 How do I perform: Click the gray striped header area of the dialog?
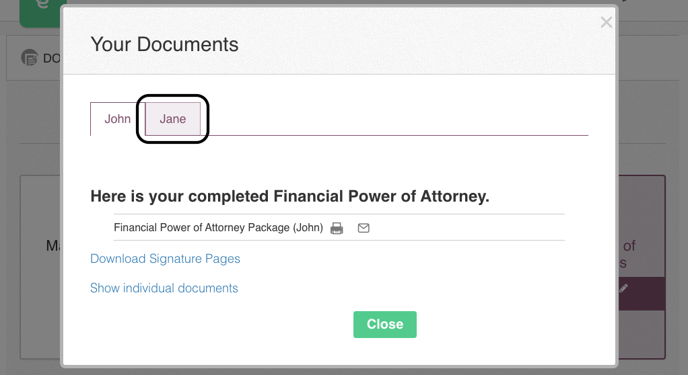click(x=339, y=41)
